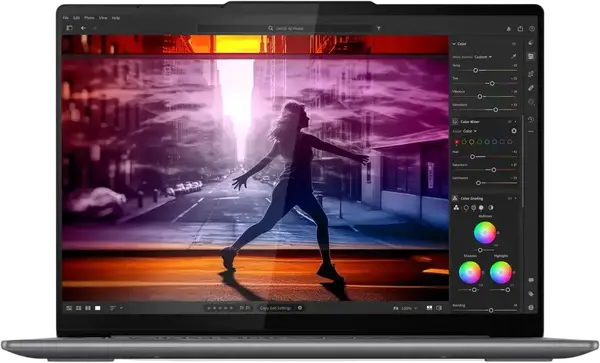Select the magenta color channel
The width and height of the screenshot is (600, 363).
[510, 142]
